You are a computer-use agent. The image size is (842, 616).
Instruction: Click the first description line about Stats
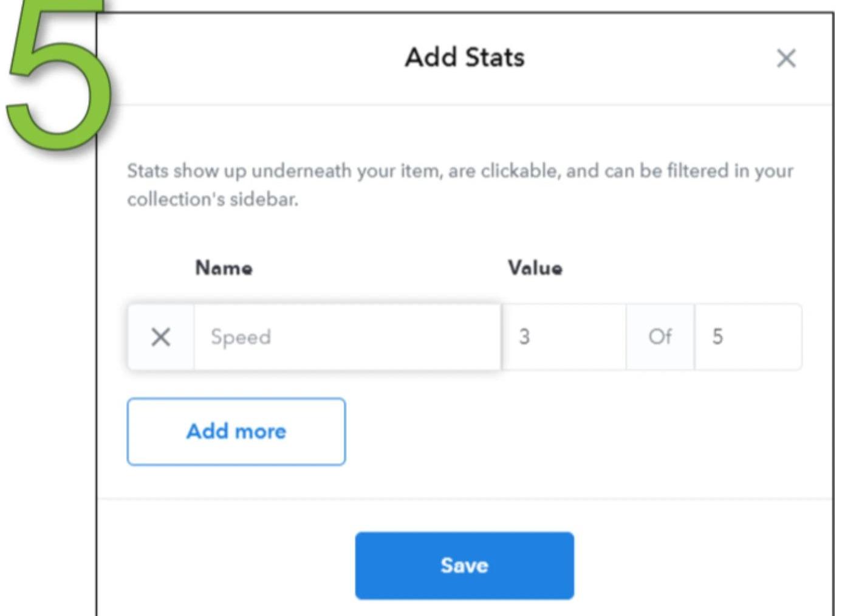460,171
